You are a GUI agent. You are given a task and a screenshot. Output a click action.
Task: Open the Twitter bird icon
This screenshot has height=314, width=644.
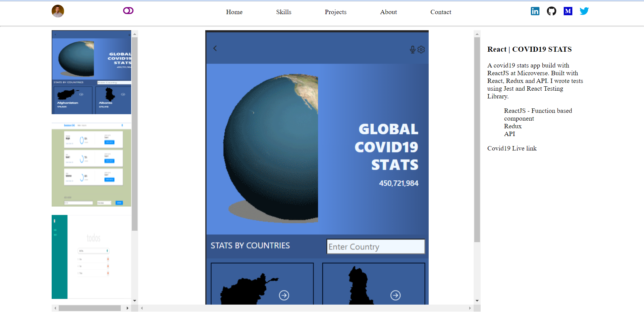pyautogui.click(x=584, y=11)
